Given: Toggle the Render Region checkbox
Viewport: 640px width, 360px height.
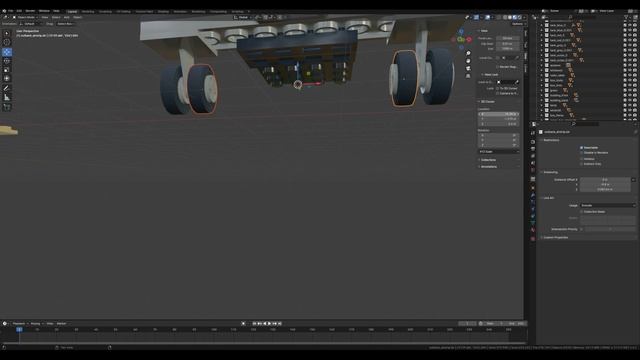Looking at the screenshot, I should pos(498,67).
